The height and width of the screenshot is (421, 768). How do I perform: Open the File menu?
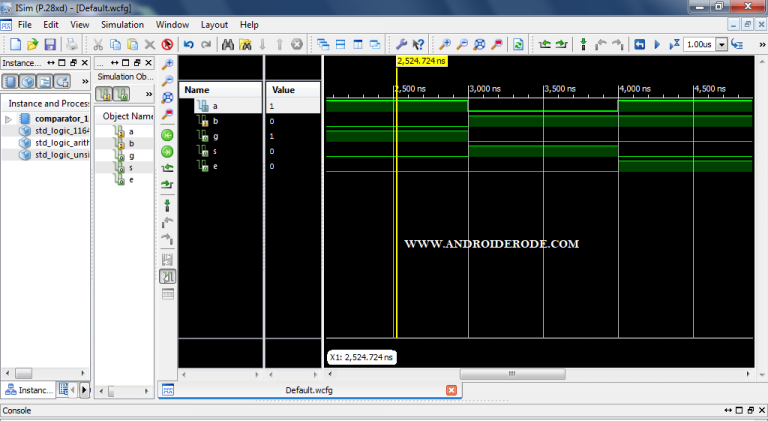click(24, 24)
